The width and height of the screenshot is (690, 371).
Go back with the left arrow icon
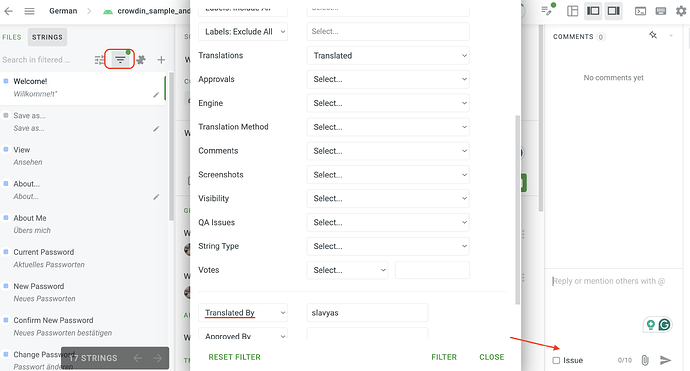click(x=8, y=11)
